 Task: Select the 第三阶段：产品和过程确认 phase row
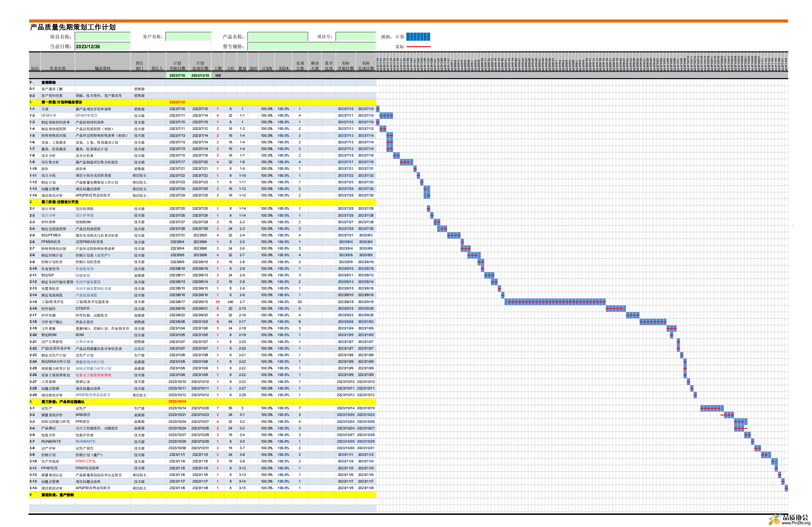click(202, 402)
